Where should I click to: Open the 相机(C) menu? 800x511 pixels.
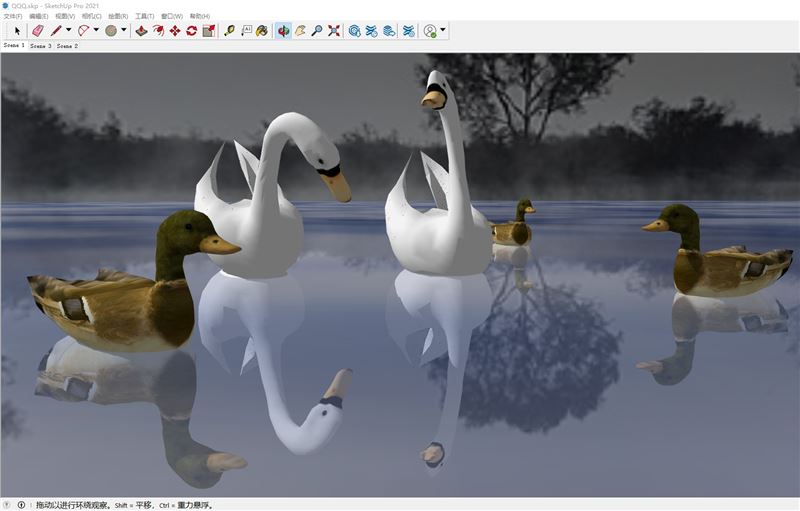coord(91,16)
